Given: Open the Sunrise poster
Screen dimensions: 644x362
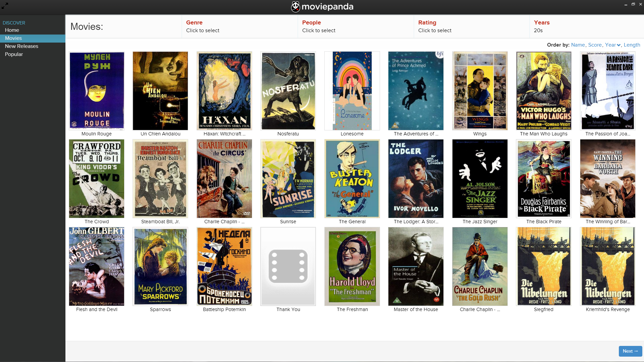Looking at the screenshot, I should pos(288,179).
